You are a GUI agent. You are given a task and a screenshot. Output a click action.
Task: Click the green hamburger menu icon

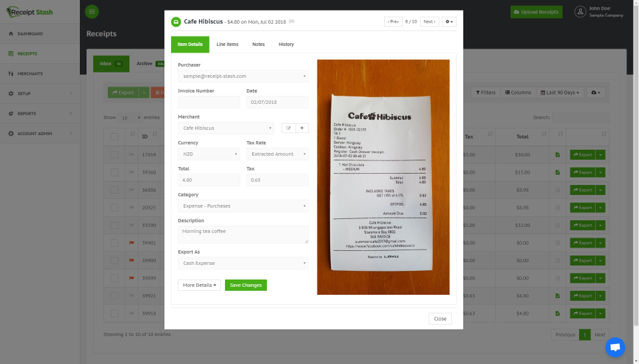pyautogui.click(x=92, y=11)
